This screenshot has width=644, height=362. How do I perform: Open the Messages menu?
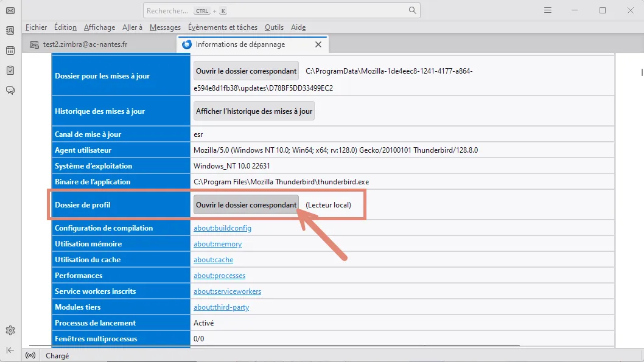click(165, 27)
